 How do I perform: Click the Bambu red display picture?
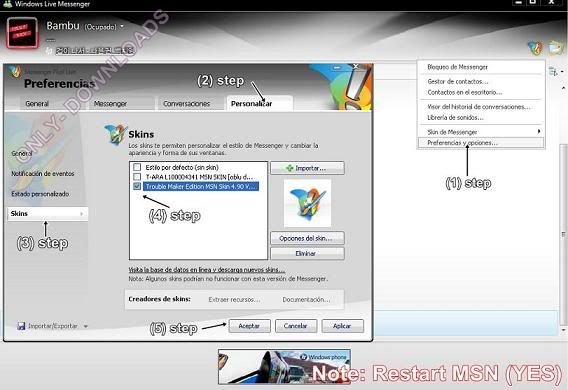[22, 33]
